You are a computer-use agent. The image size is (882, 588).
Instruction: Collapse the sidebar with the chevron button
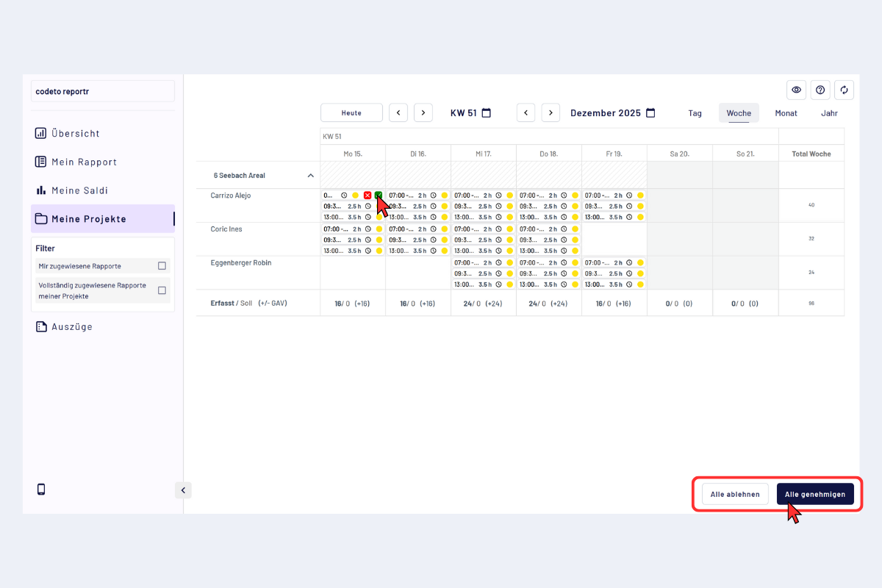183,490
